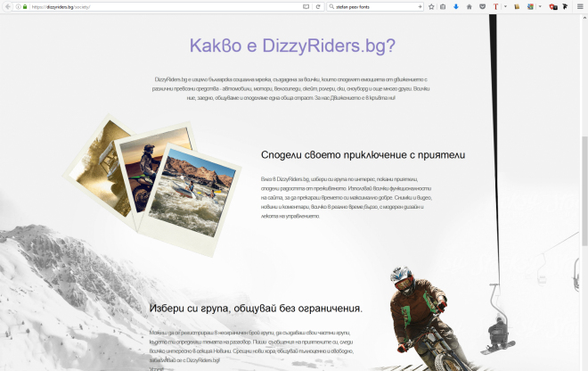Click the green padlock security icon

[25, 6]
